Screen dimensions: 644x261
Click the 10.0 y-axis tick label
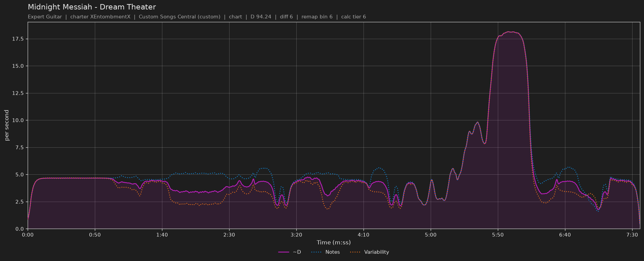[x=18, y=120]
